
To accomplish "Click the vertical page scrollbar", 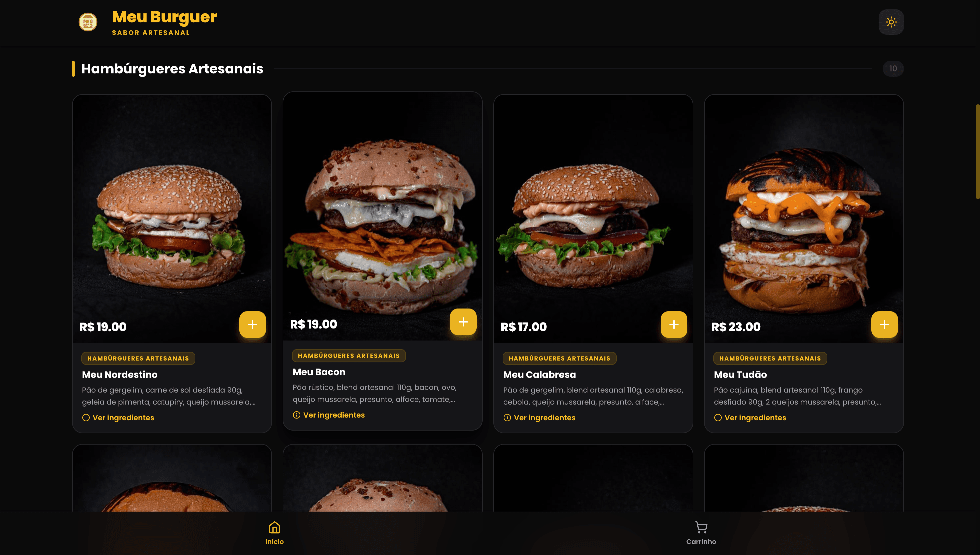I will coord(977,151).
